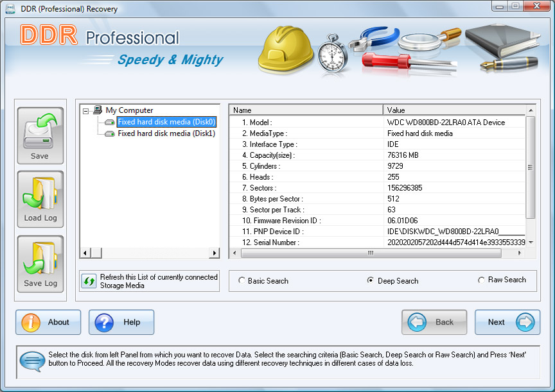This screenshot has width=555, height=392.
Task: Click the green refresh arrows icon
Action: pyautogui.click(x=89, y=282)
